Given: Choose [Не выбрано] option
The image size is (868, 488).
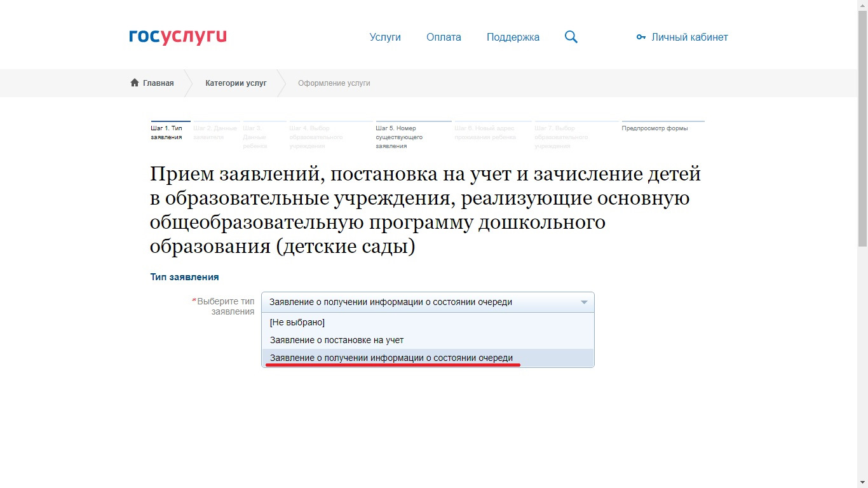Looking at the screenshot, I should [x=428, y=322].
